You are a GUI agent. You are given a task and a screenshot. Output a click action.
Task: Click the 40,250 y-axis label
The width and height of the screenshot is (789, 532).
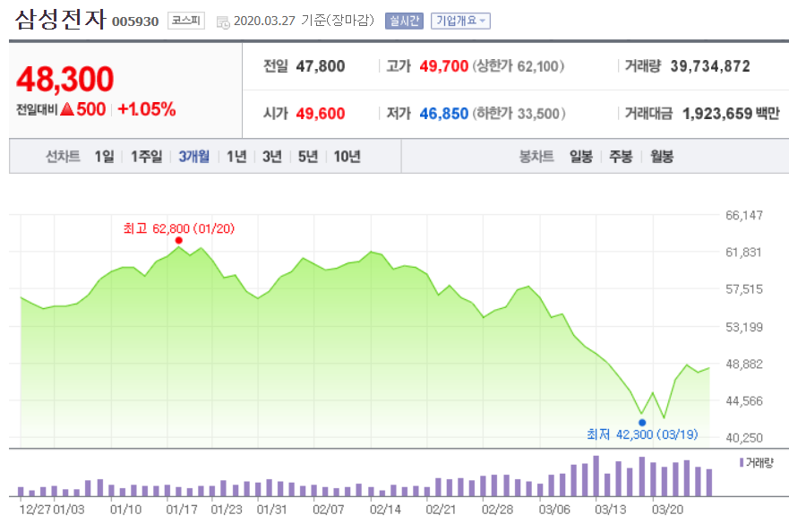click(x=743, y=438)
